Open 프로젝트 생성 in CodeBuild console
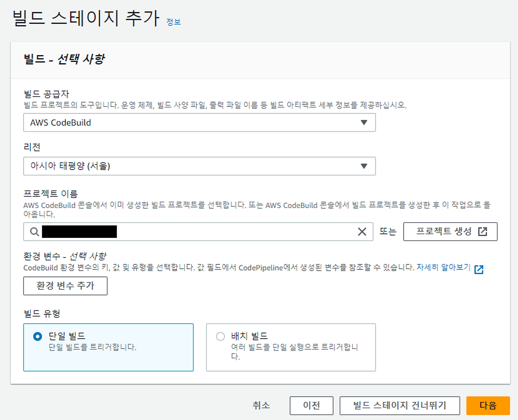This screenshot has height=420, width=518. click(450, 231)
